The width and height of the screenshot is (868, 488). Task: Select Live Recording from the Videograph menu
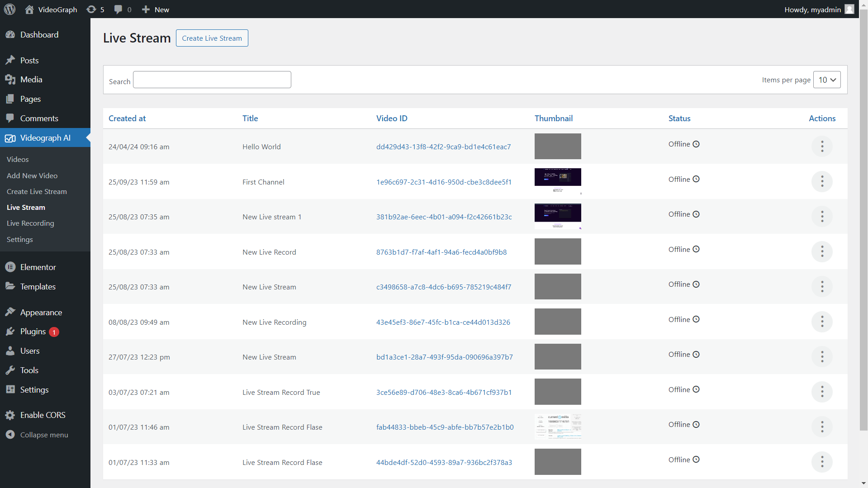pyautogui.click(x=30, y=223)
